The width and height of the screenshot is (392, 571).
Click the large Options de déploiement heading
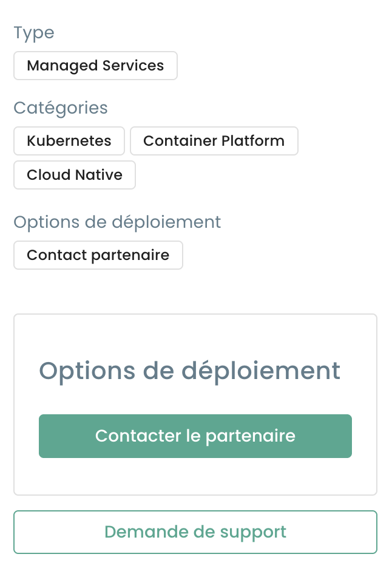pos(189,371)
